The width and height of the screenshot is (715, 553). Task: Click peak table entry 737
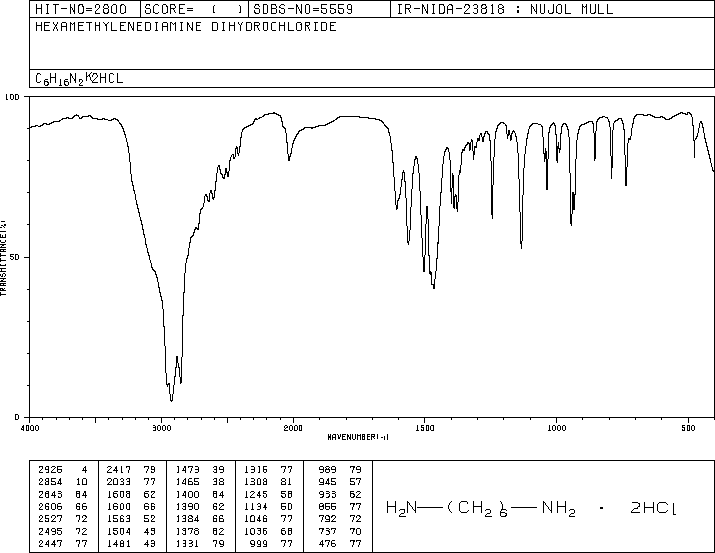click(x=327, y=532)
